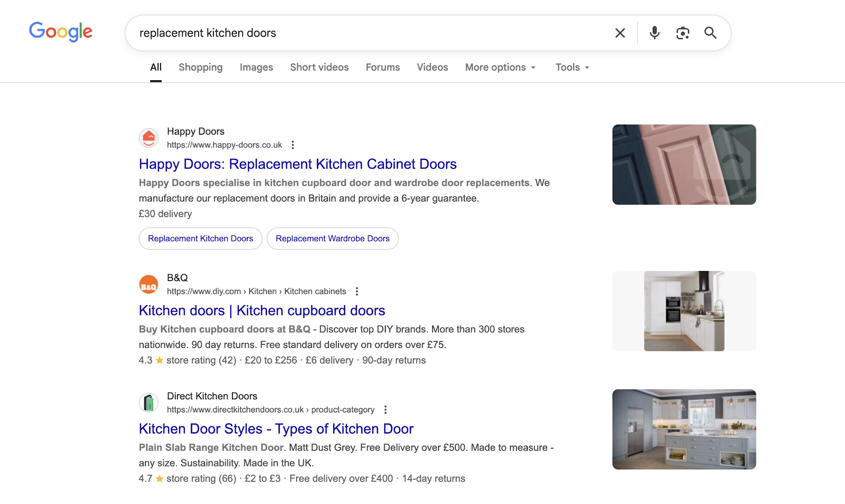Click the diy.com Kitchen cabinets breadcrumb URL
Image resolution: width=845 pixels, height=504 pixels.
(x=256, y=292)
